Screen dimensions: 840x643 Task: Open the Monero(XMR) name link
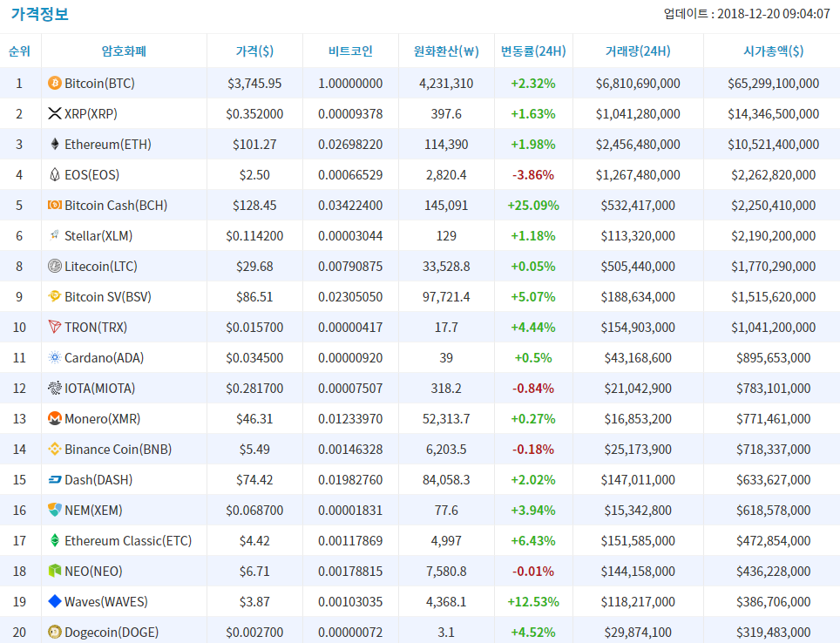click(103, 419)
